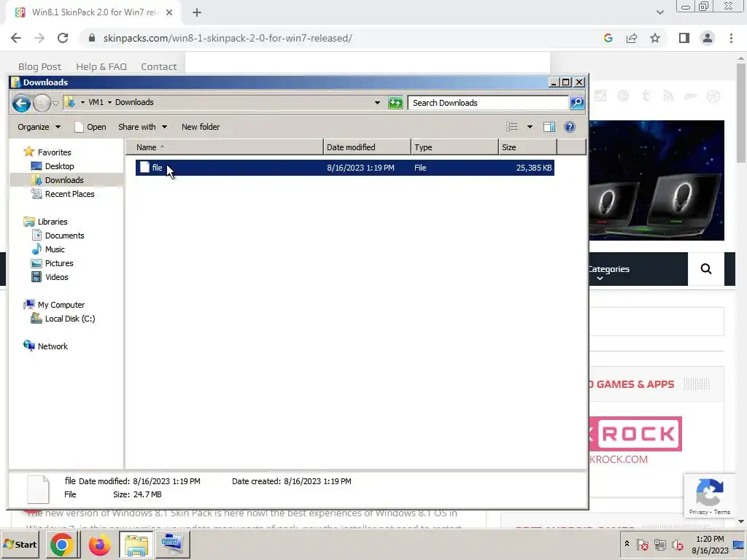Go back in Downloads explorer window
The height and width of the screenshot is (560, 747).
click(21, 103)
